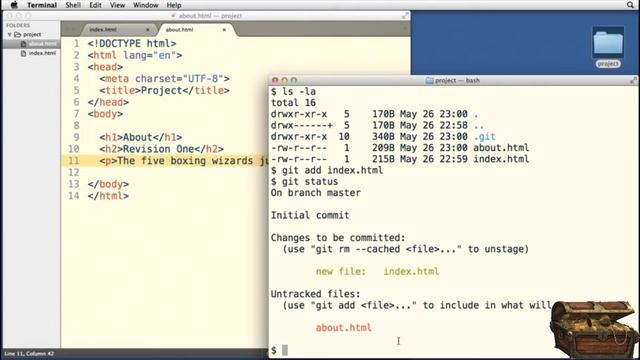
Task: Click the red untracked about.html entry
Action: [344, 328]
